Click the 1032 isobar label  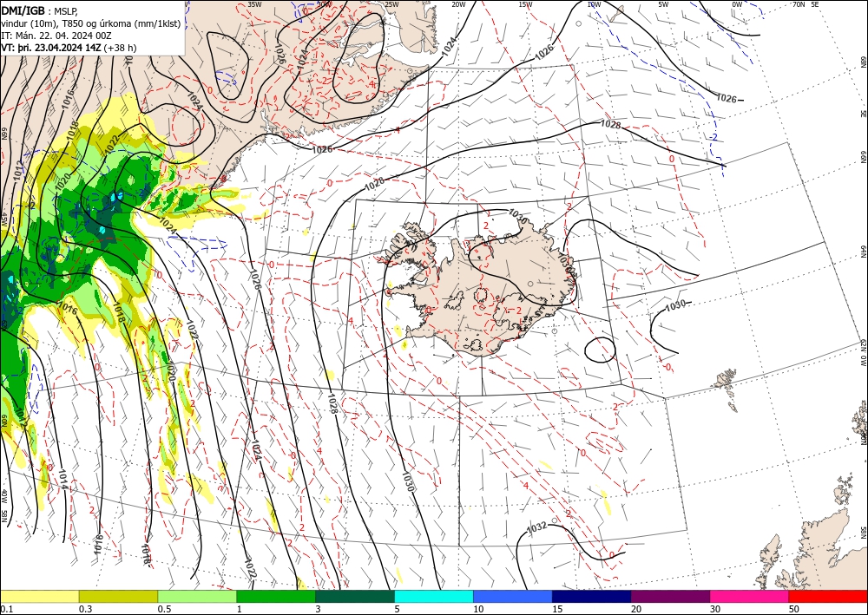pos(537,527)
